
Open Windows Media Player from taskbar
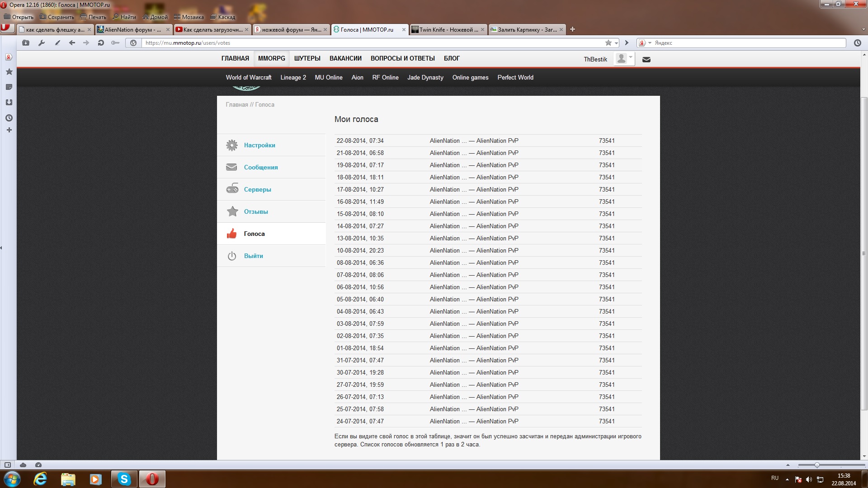(95, 479)
